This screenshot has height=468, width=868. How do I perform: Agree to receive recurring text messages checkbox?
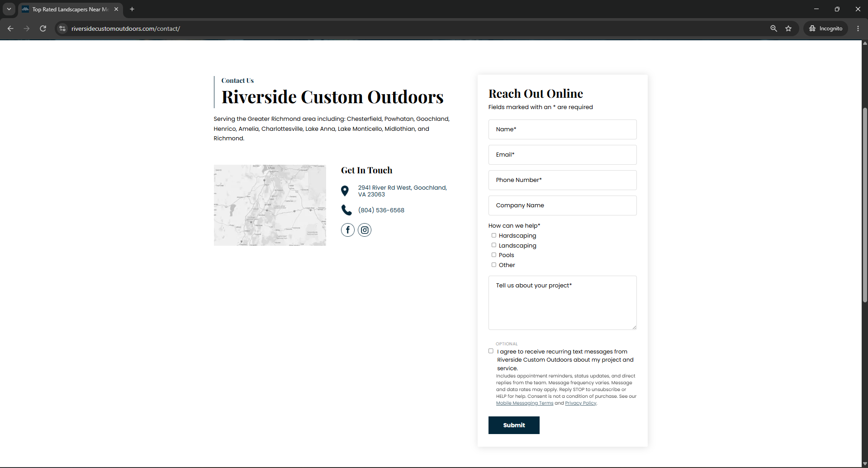tap(491, 351)
